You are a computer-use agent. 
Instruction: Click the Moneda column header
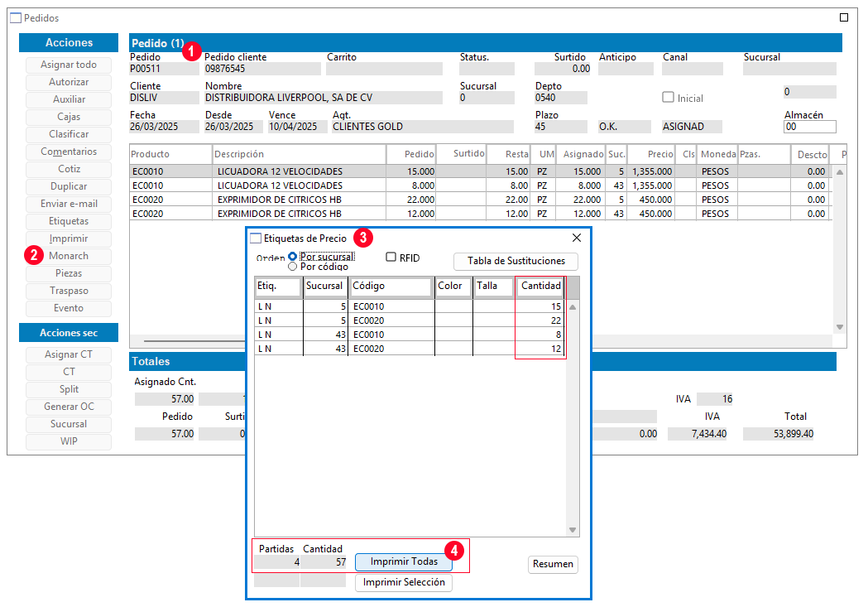(x=718, y=155)
